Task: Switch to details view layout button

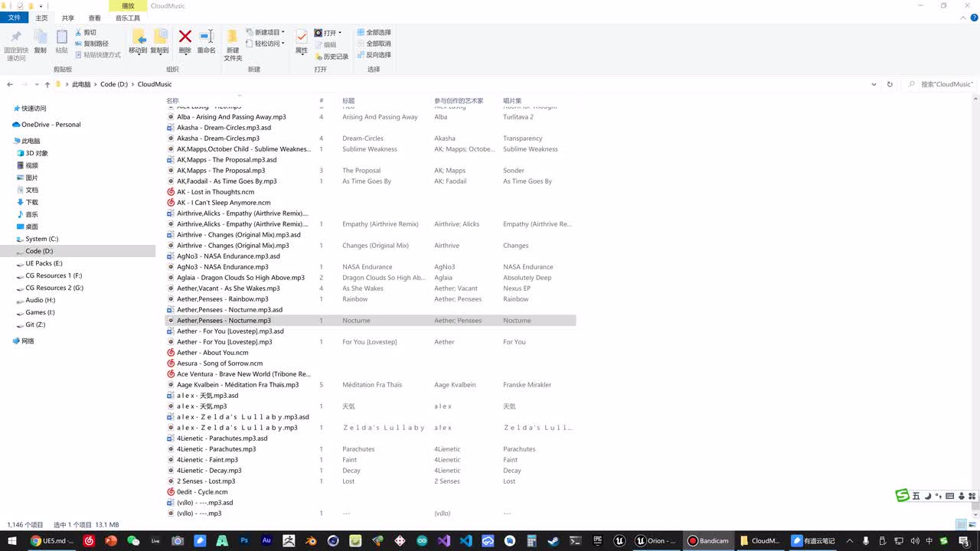Action: click(961, 524)
